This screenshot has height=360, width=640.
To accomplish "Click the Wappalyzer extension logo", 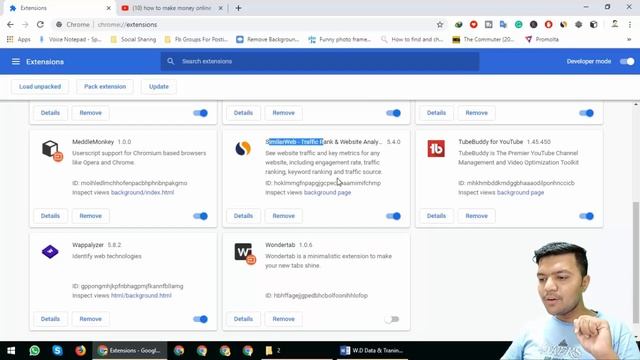I will [50, 251].
